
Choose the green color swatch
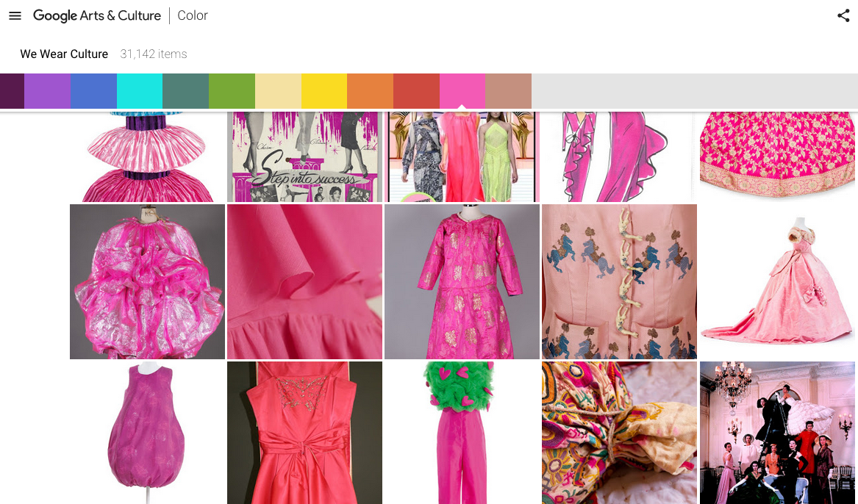(x=232, y=91)
